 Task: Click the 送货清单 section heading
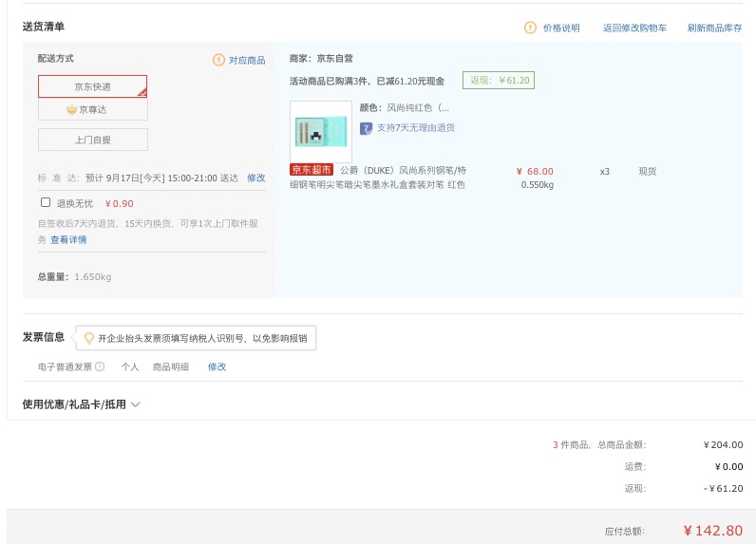tap(44, 27)
